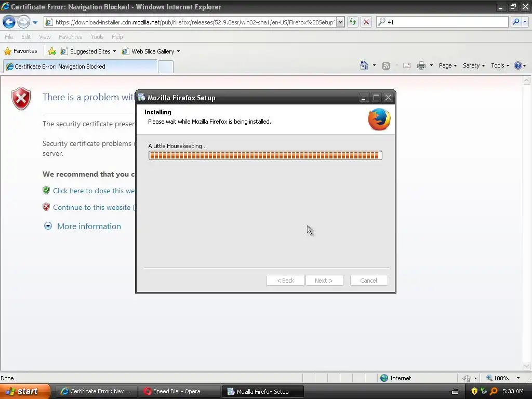Click the Read Mail icon
The height and width of the screenshot is (399, 532).
(x=407, y=65)
